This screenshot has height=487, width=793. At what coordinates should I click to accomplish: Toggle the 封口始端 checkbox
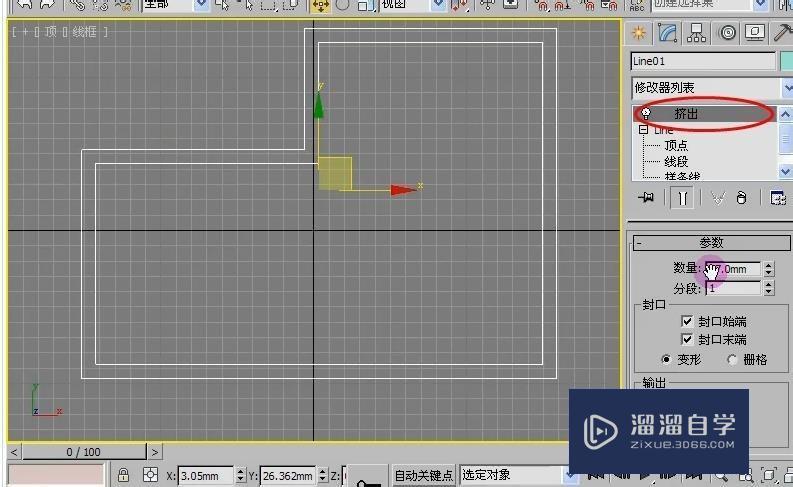coord(686,322)
